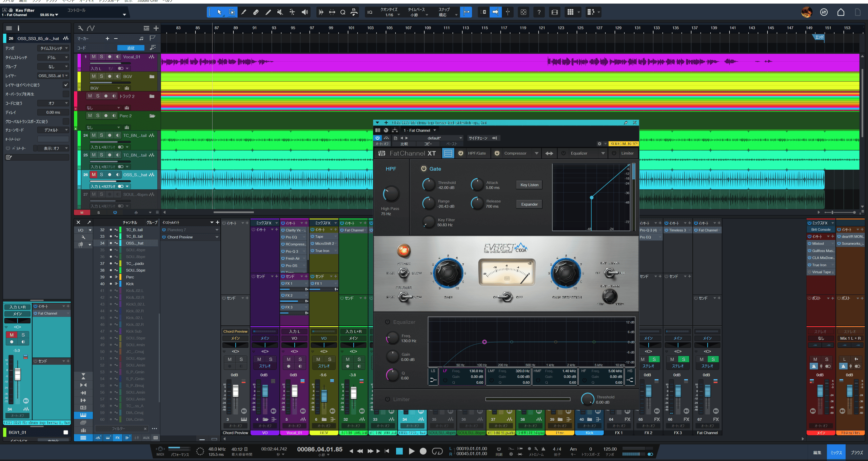Viewport: 868px width, 461px height.
Task: Click the Q quantize icon
Action: click(x=343, y=12)
